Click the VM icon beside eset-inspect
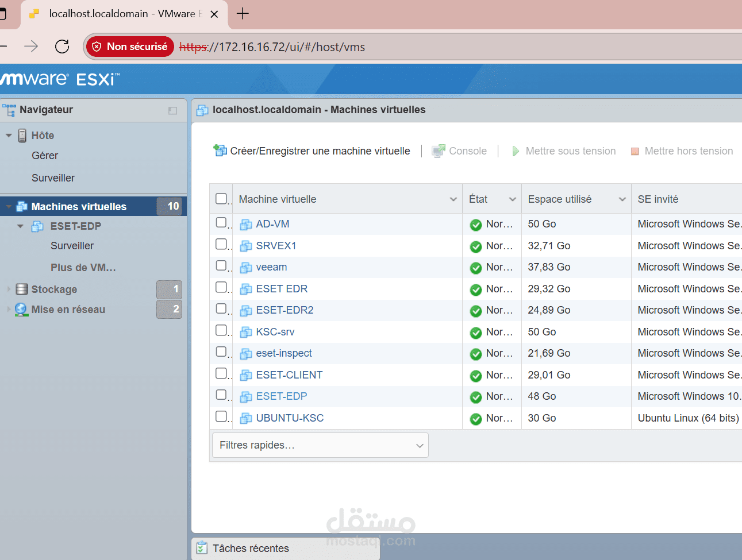Viewport: 742px width, 560px height. click(x=246, y=354)
